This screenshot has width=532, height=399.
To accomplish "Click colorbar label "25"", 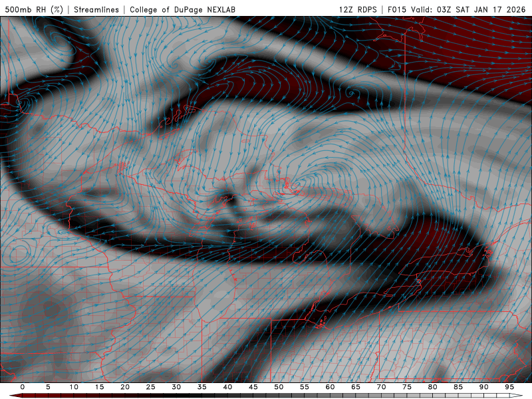I will click(151, 387).
